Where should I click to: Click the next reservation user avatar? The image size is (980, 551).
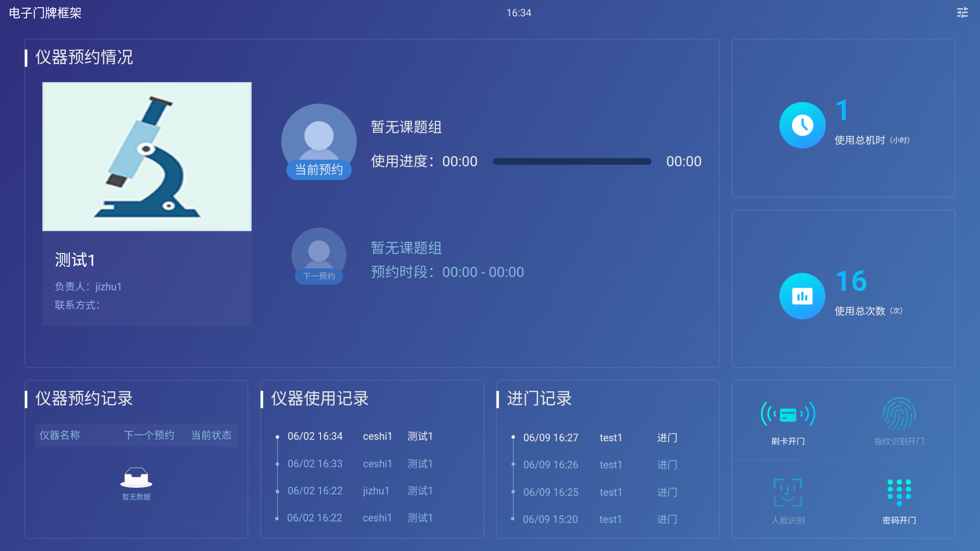tap(319, 250)
